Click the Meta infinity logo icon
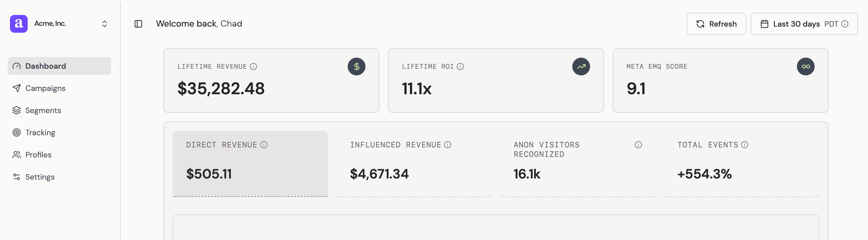This screenshot has width=868, height=240. pos(805,67)
